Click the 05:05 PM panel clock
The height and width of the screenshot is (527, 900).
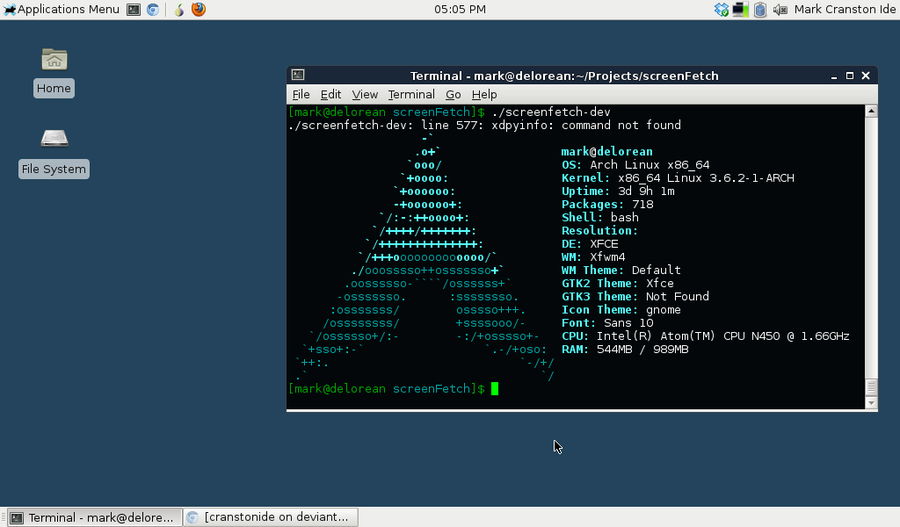tap(460, 9)
